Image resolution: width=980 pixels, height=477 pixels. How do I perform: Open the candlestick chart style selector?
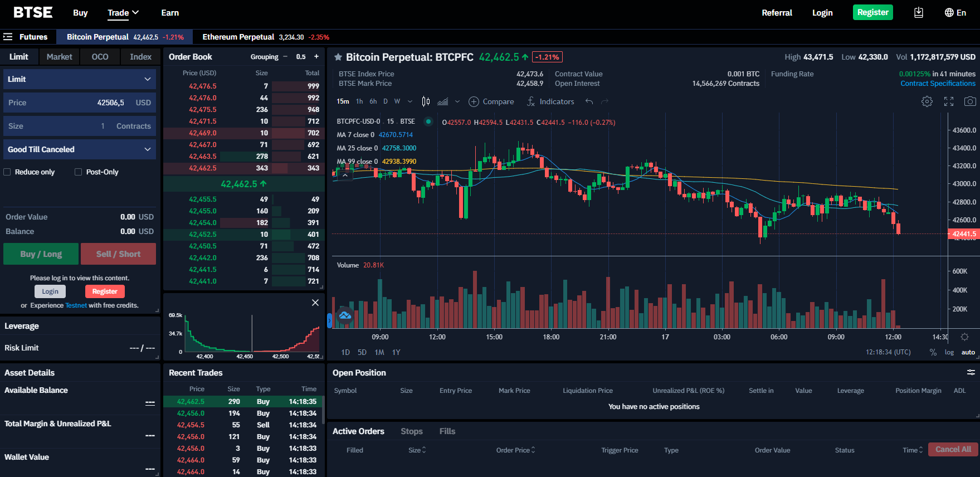click(426, 101)
